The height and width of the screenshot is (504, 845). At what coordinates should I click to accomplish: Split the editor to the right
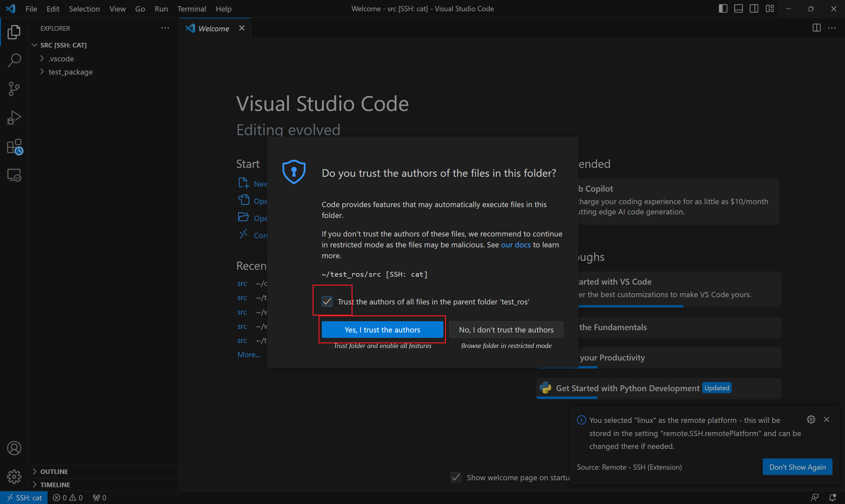coord(817,28)
